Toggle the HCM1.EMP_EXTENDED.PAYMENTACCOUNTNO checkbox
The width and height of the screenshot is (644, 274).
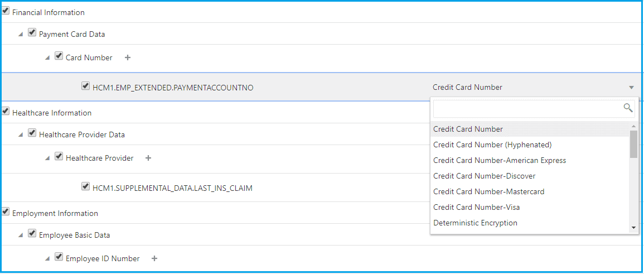(85, 86)
